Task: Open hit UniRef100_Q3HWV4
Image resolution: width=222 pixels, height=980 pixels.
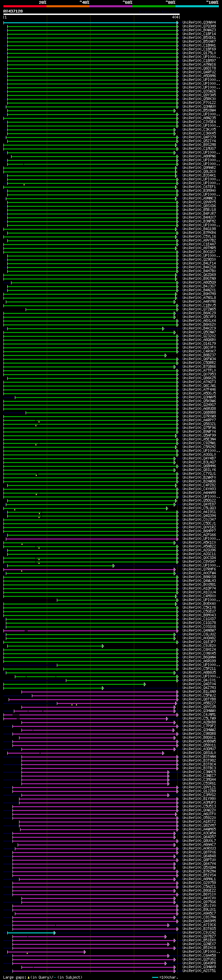Action: pyautogui.click(x=199, y=23)
